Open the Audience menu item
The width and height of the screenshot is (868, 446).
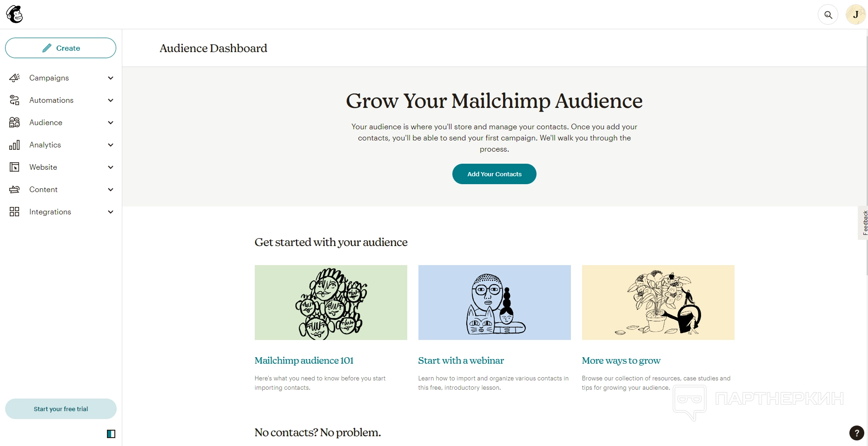point(46,122)
